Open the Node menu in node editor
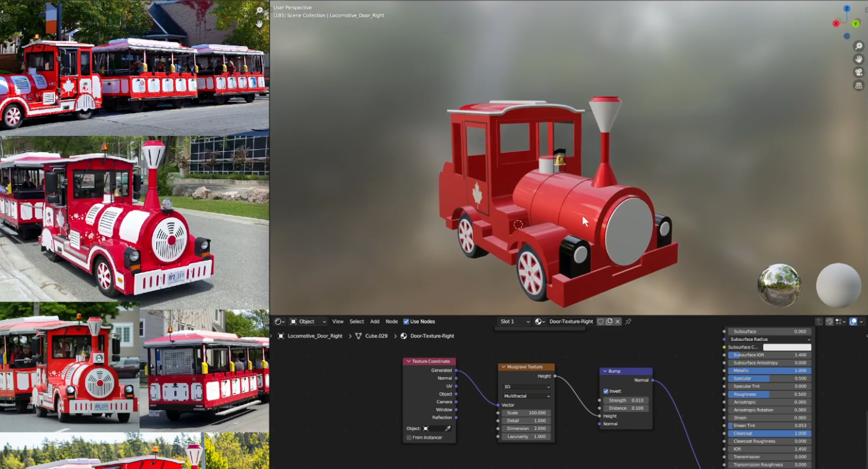This screenshot has height=469, width=868. (391, 322)
